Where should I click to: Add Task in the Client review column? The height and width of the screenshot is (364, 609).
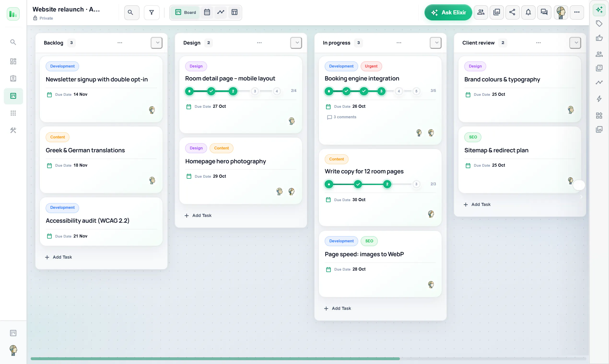pos(477,204)
